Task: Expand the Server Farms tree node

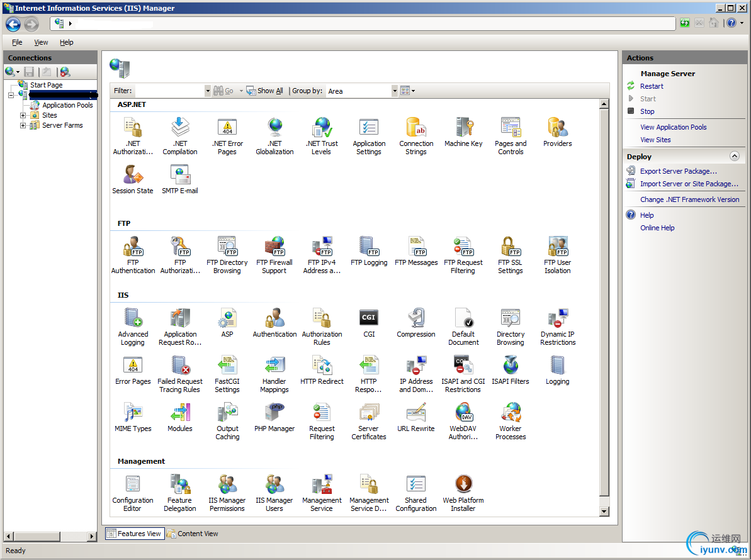Action: [x=23, y=125]
